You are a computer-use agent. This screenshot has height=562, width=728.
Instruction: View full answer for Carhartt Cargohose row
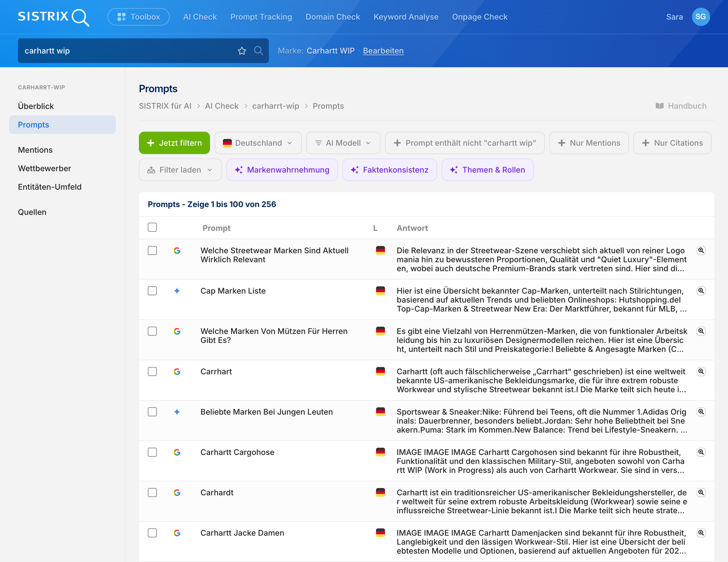(x=701, y=452)
